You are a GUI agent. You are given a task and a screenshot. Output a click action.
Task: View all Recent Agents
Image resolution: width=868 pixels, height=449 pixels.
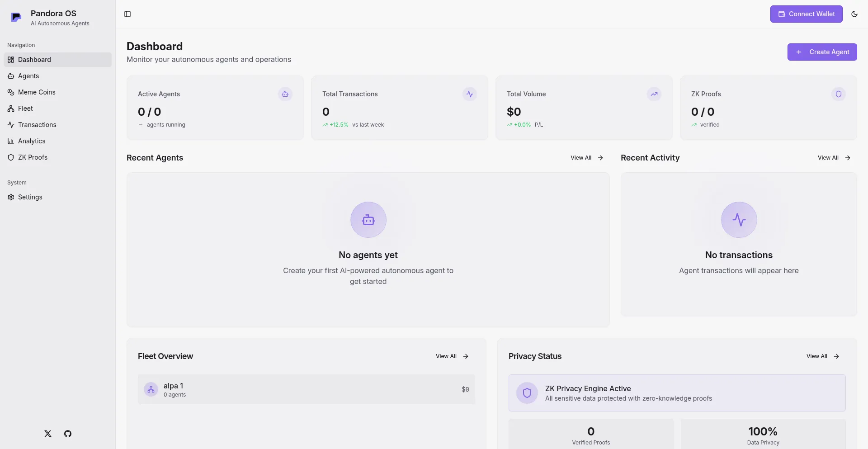(x=586, y=158)
